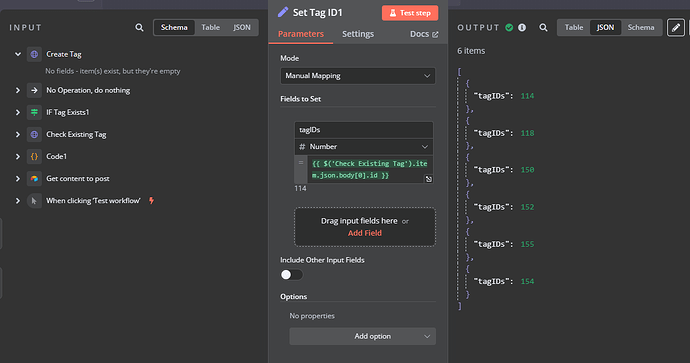The image size is (690, 363).
Task: Open the expression editor expand icon
Action: click(x=429, y=179)
